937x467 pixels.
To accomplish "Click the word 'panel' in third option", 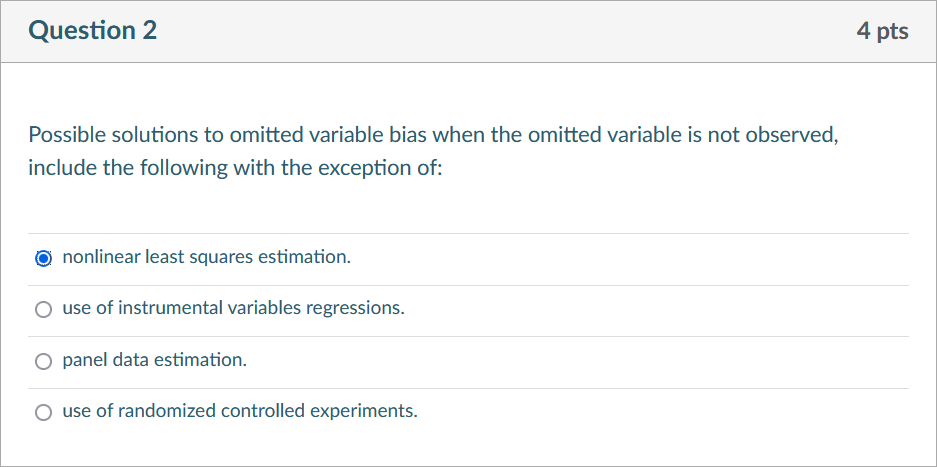I will pyautogui.click(x=84, y=360).
